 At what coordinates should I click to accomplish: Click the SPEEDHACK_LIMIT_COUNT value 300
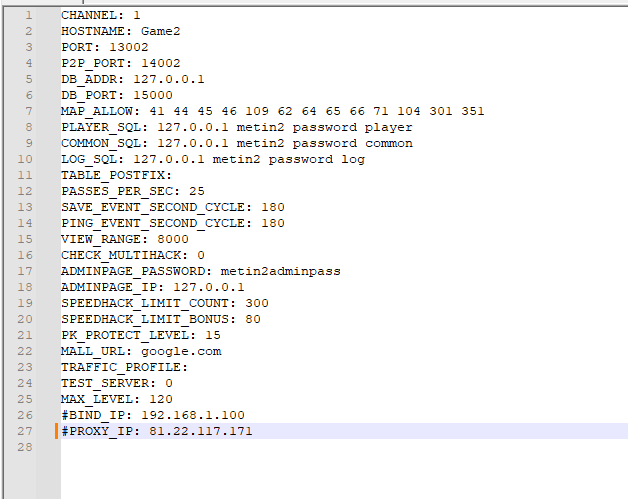coord(257,303)
